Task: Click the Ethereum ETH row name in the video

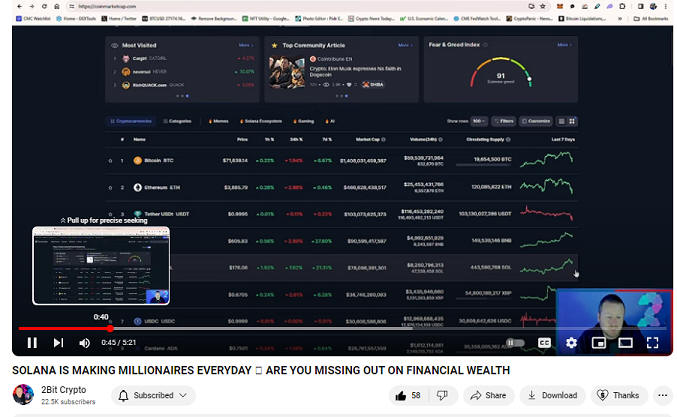Action: coord(157,187)
